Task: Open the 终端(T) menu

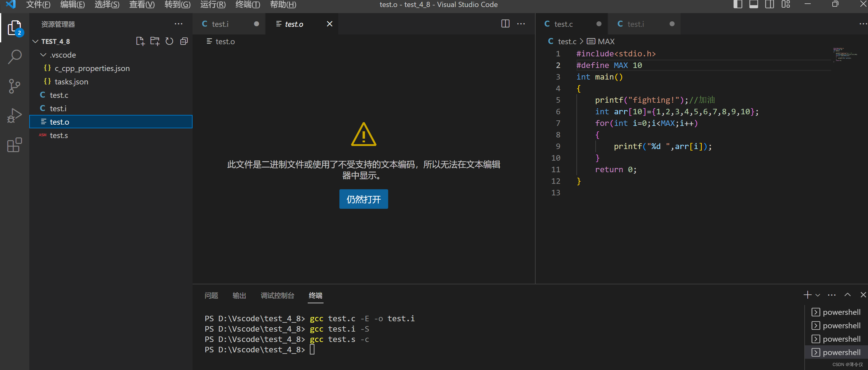Action: point(248,4)
